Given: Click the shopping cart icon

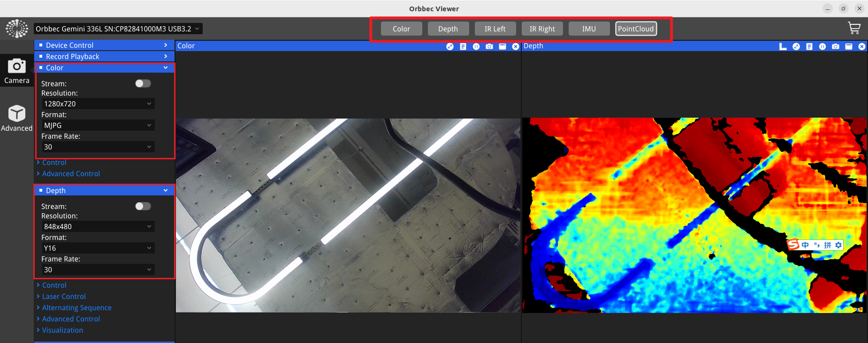Looking at the screenshot, I should (x=854, y=29).
